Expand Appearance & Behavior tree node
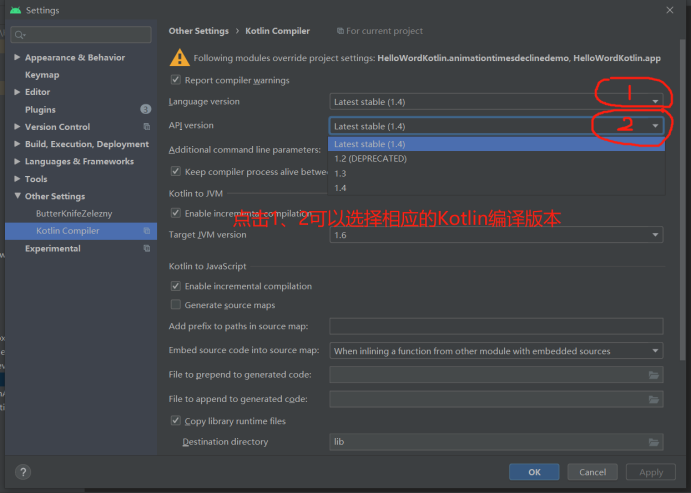 pyautogui.click(x=17, y=57)
